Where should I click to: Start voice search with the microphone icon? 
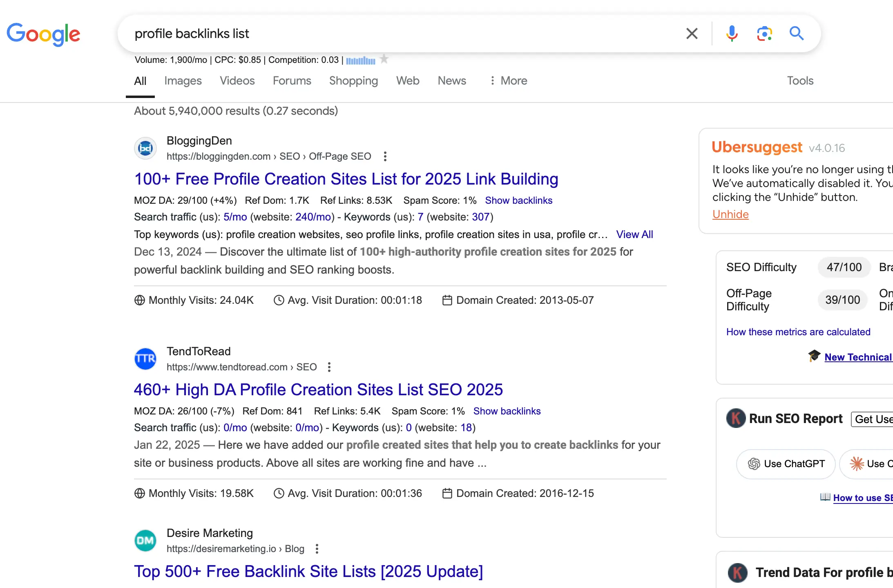point(732,33)
